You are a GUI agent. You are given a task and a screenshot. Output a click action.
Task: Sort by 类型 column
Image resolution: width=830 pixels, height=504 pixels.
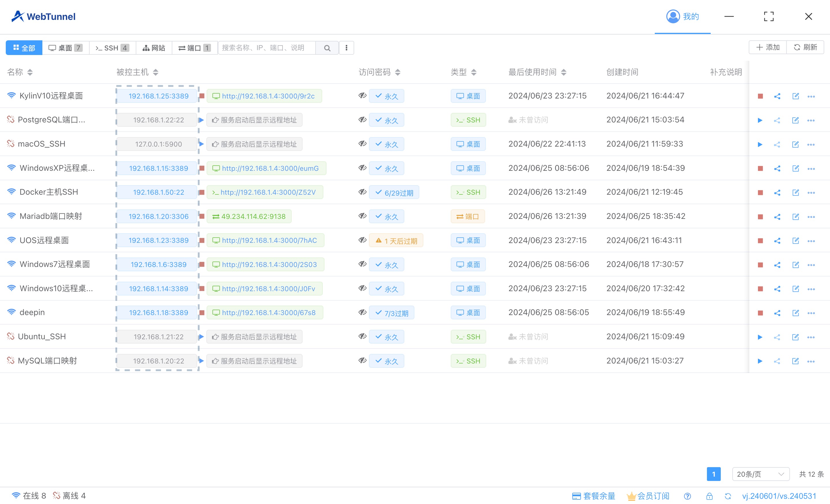tap(474, 72)
